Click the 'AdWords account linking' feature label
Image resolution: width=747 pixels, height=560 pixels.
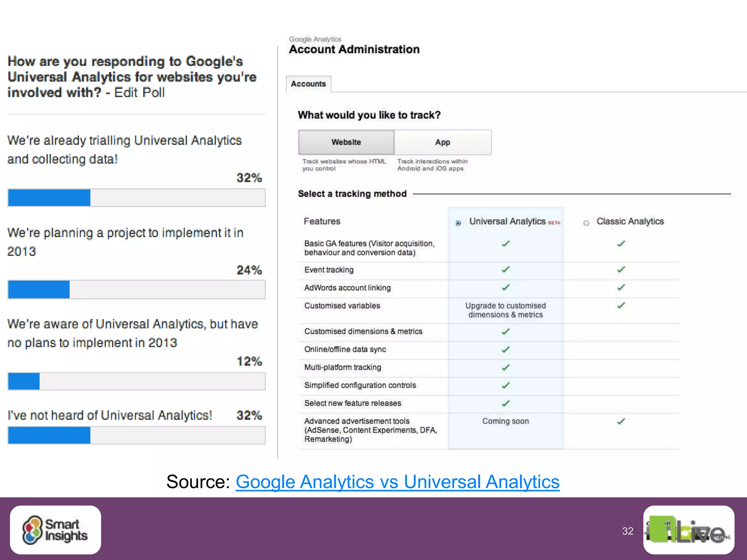pos(348,288)
